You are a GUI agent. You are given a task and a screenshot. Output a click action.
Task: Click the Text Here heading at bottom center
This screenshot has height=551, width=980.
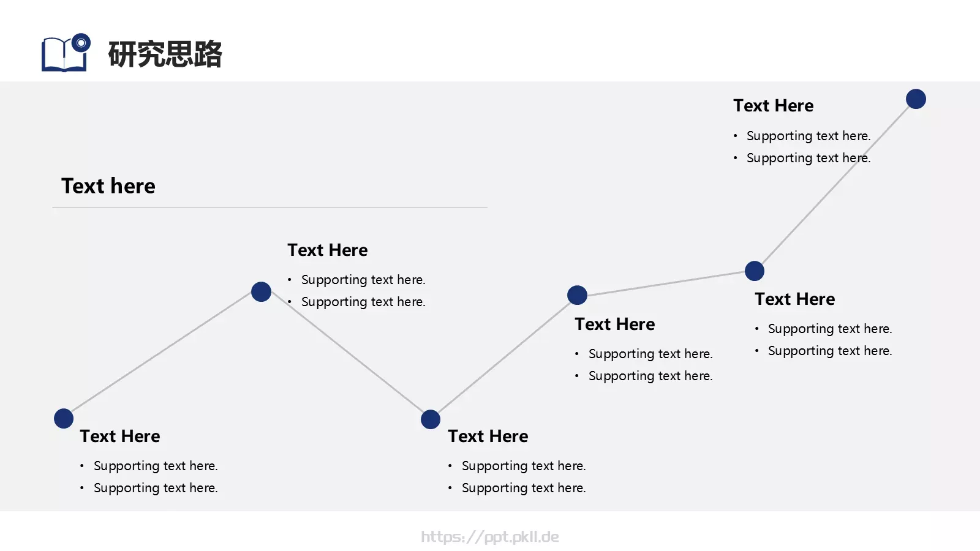click(488, 436)
